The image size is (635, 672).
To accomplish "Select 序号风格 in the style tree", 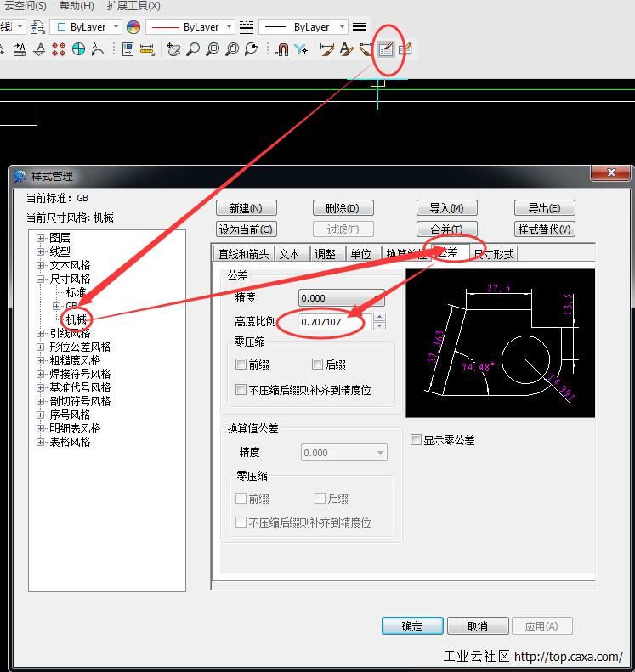I will pyautogui.click(x=70, y=415).
